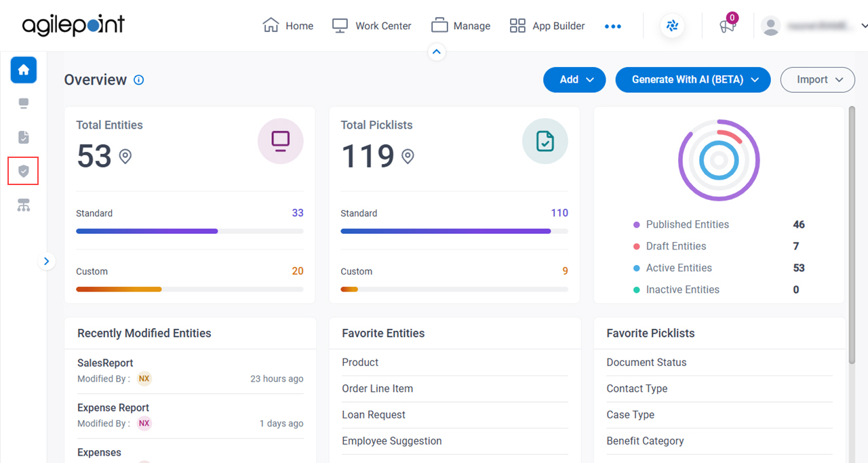This screenshot has height=463, width=868.
Task: Click Standard entities progress bar
Action: pyautogui.click(x=190, y=231)
